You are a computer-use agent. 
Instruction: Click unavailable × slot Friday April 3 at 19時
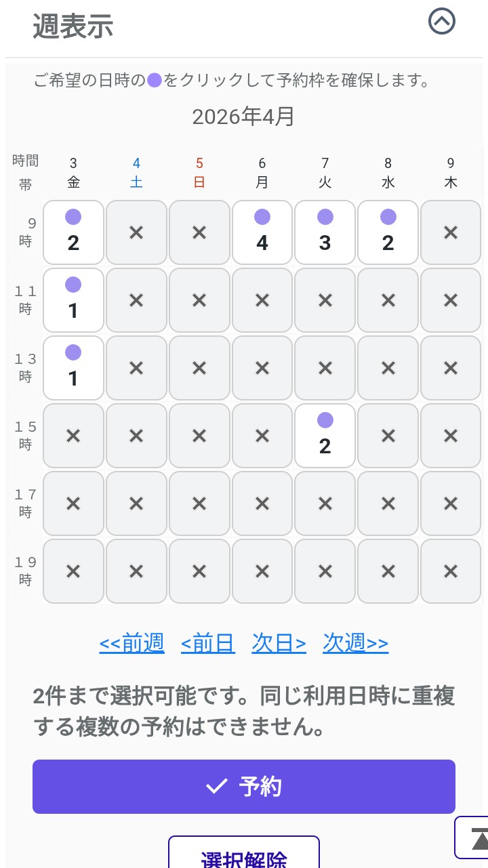pyautogui.click(x=73, y=571)
